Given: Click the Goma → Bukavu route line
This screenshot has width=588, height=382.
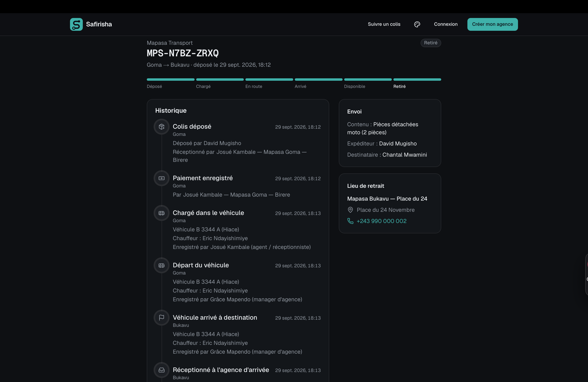Looking at the screenshot, I should 209,65.
